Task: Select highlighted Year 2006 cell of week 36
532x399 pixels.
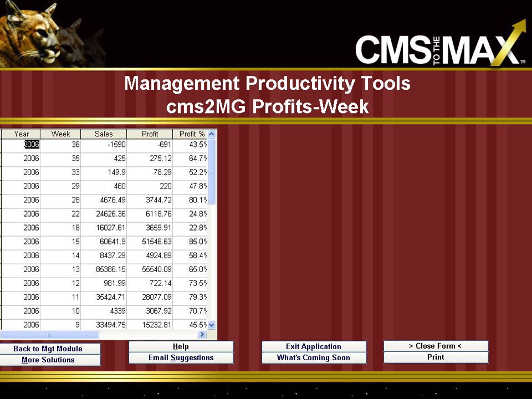Action: (21, 145)
